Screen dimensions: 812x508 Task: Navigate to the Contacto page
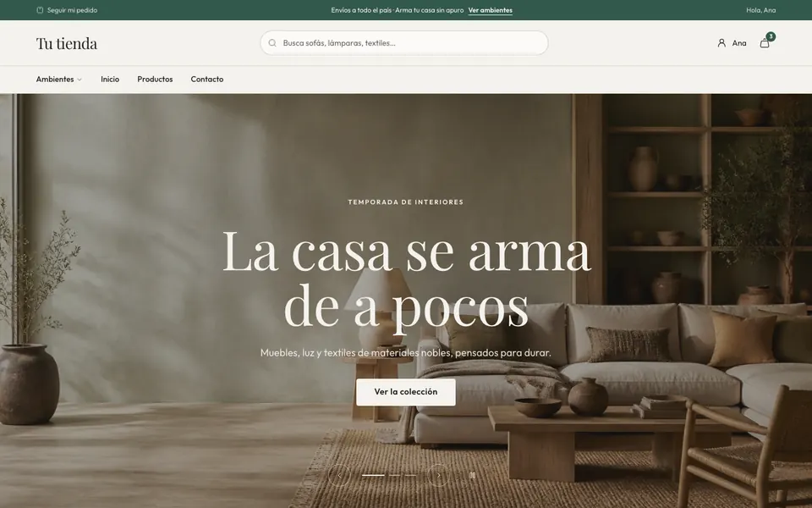click(x=207, y=80)
